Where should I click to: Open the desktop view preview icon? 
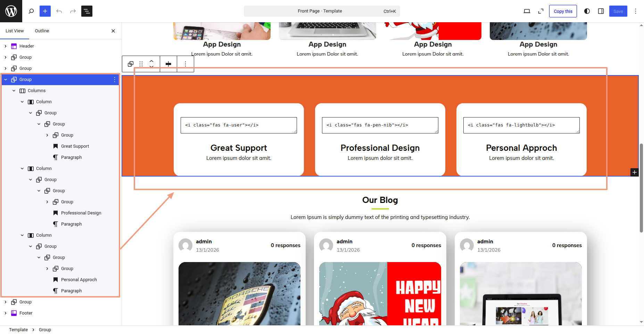527,11
